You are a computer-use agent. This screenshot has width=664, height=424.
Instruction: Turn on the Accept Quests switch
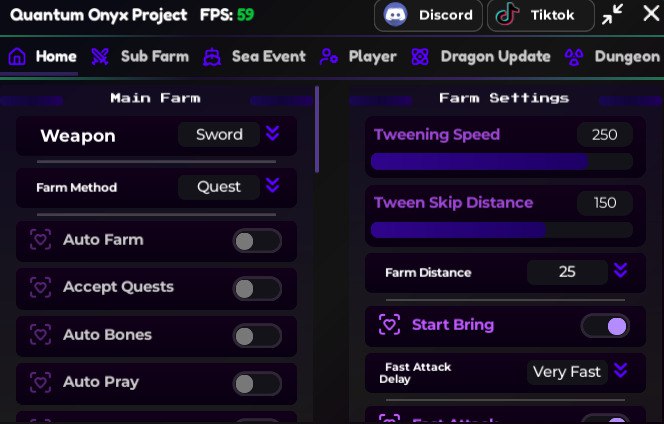coord(257,288)
